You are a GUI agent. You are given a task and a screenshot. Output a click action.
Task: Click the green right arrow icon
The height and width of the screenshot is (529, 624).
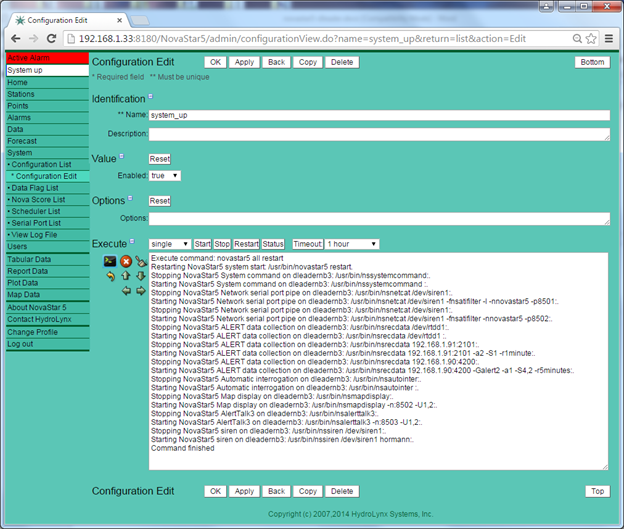pyautogui.click(x=141, y=291)
